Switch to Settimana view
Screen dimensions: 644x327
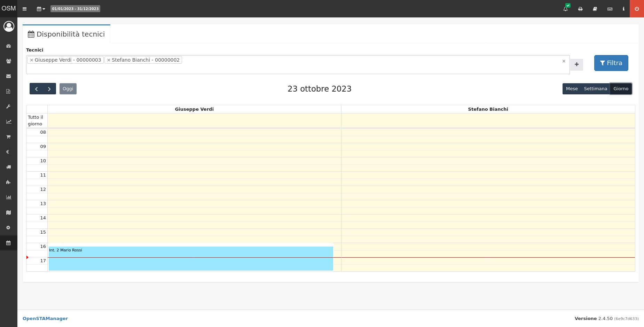click(595, 89)
